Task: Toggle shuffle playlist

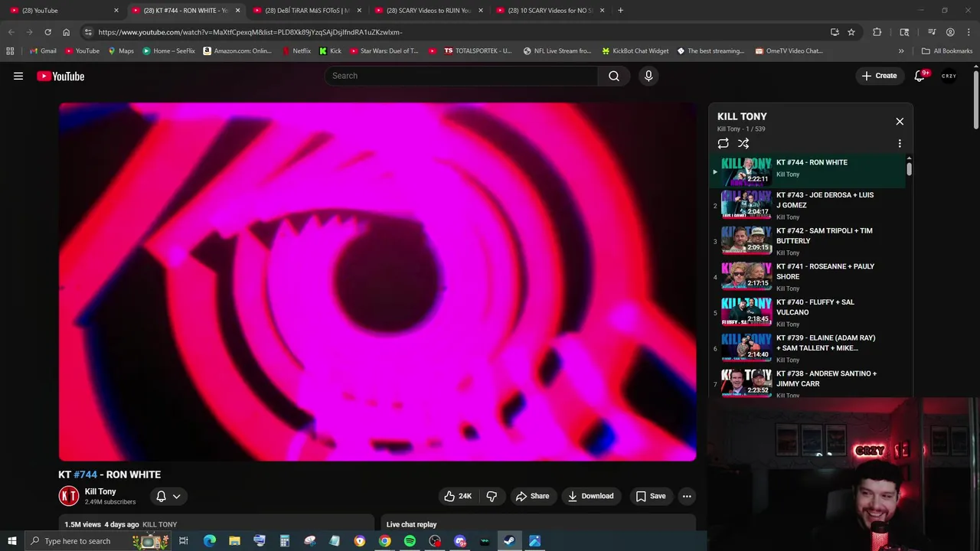Action: (743, 143)
